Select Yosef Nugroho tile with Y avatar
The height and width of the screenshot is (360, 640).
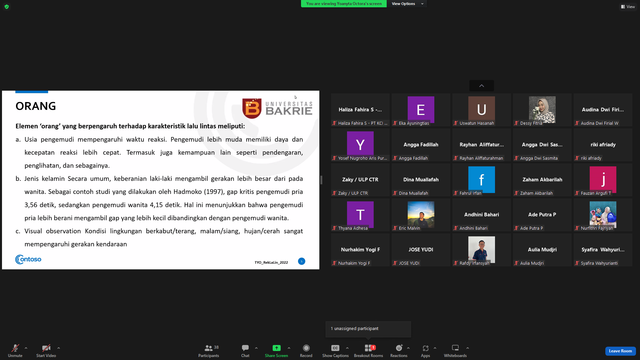click(360, 145)
